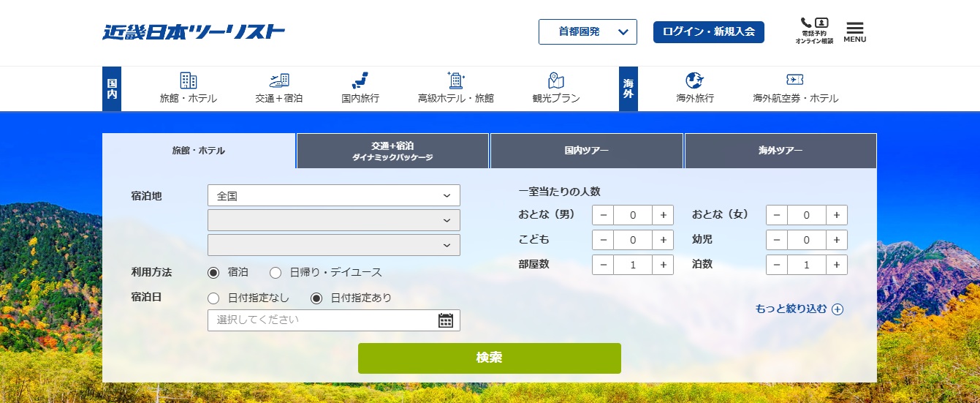This screenshot has height=403, width=980.
Task: Switch to the 海外ツアー tab
Action: (x=780, y=151)
